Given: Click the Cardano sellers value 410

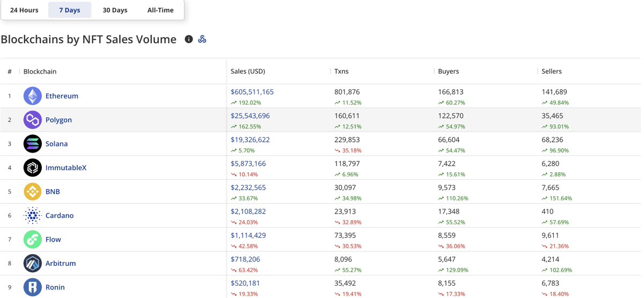Looking at the screenshot, I should coord(547,211).
